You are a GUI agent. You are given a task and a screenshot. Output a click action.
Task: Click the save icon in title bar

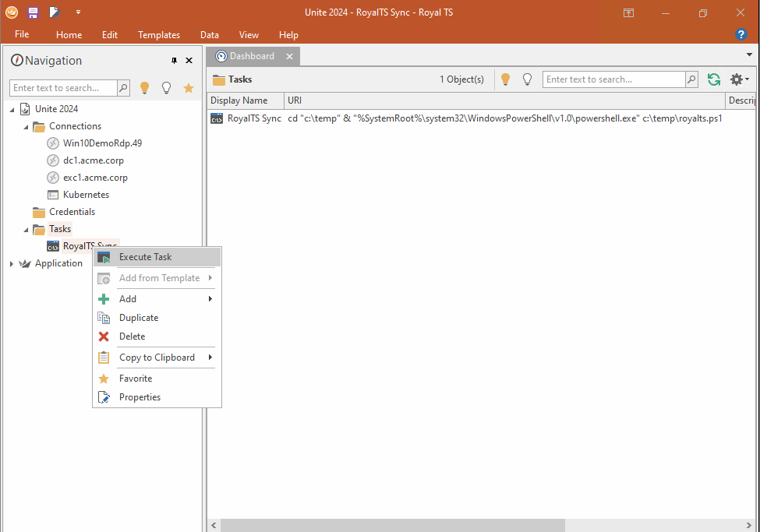33,12
